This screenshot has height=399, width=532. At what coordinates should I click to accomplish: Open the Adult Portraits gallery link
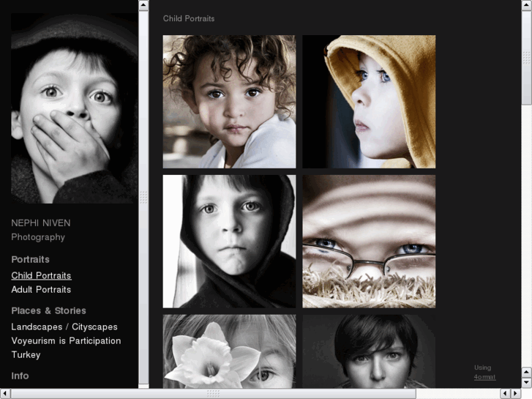coord(41,289)
